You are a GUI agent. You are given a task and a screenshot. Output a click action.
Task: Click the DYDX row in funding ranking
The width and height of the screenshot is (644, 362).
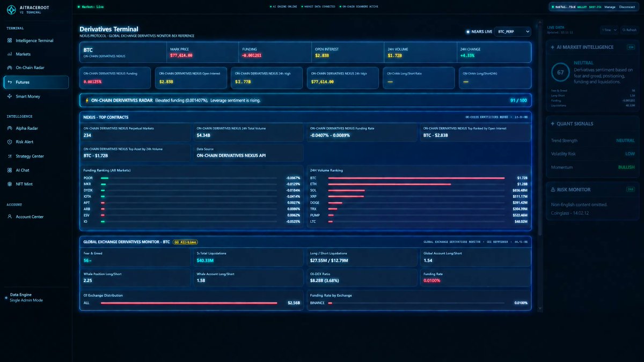[x=192, y=190]
